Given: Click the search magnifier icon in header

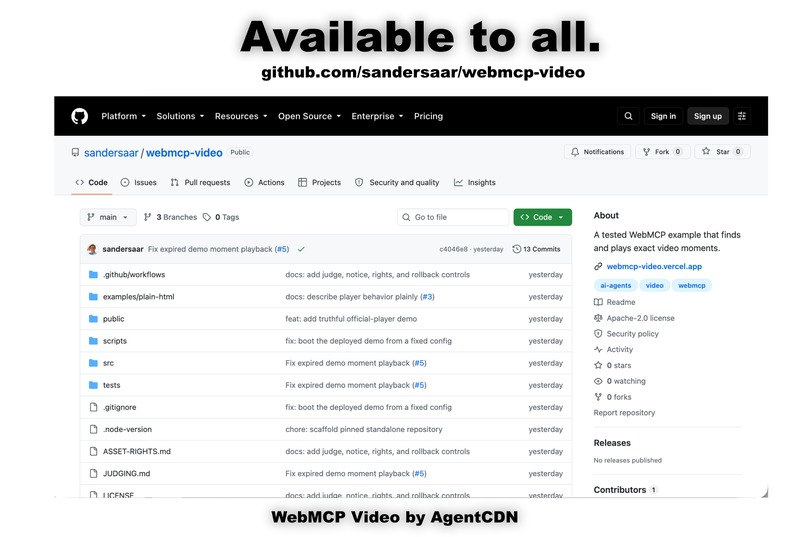Looking at the screenshot, I should 628,116.
